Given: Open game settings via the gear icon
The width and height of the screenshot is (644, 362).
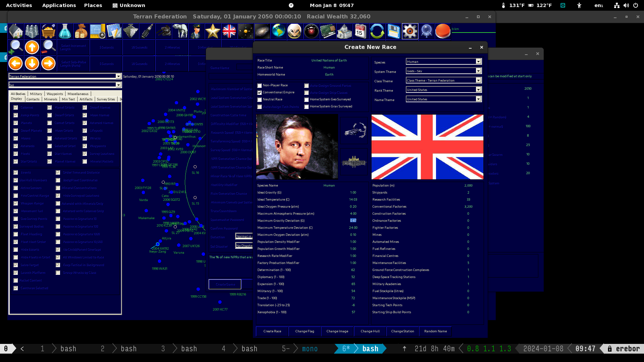Looking at the screenshot, I should [x=410, y=31].
